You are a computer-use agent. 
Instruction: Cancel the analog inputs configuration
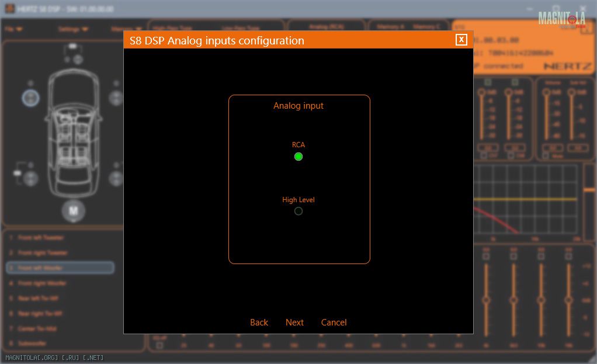click(x=334, y=322)
